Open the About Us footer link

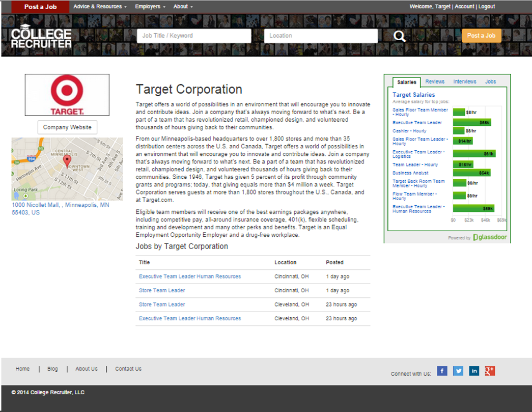coord(86,369)
